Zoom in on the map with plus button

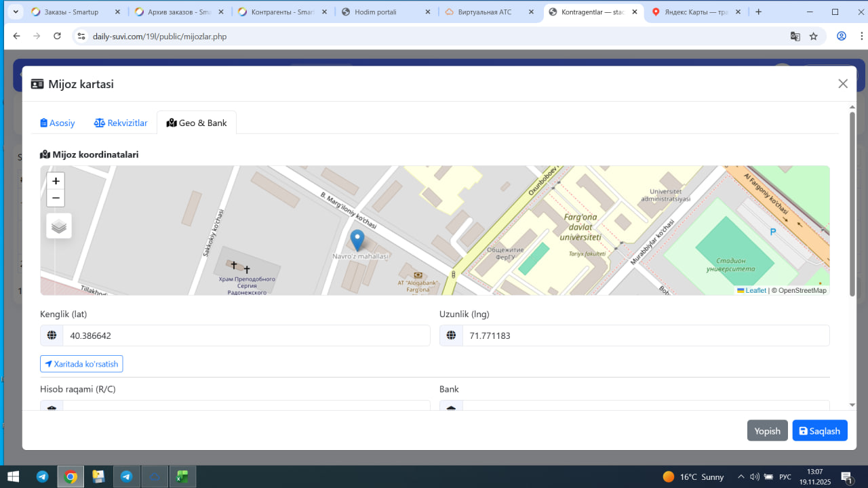pyautogui.click(x=56, y=181)
